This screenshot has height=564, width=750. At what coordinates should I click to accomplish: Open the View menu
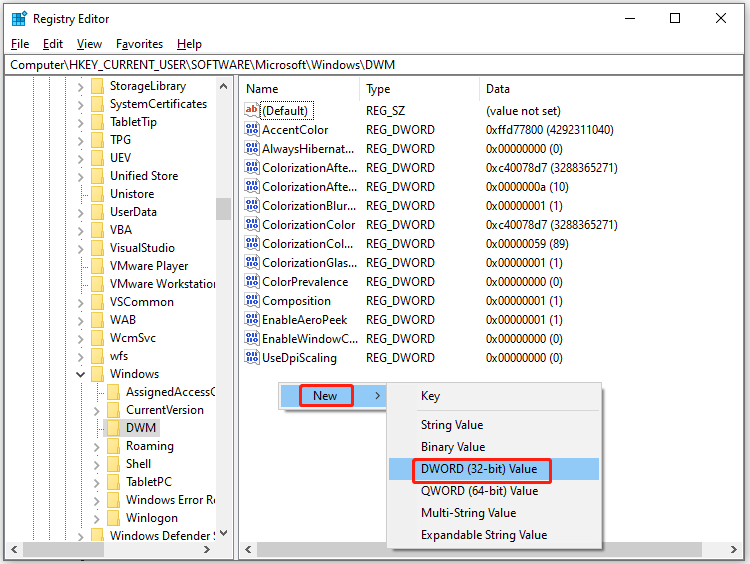[x=89, y=44]
